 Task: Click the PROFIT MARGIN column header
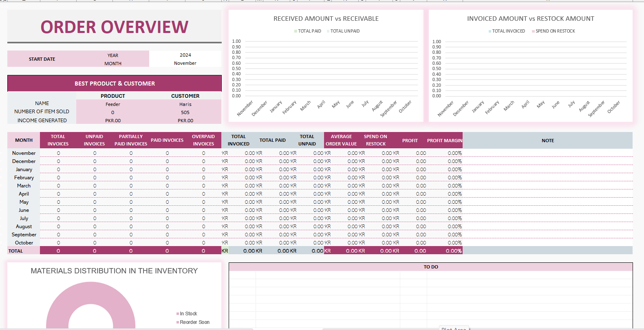(x=445, y=141)
